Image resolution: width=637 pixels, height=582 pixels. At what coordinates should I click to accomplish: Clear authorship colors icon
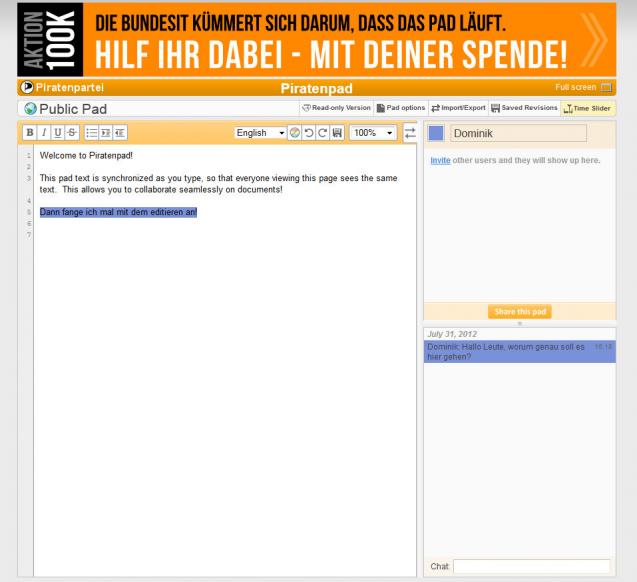[x=294, y=133]
